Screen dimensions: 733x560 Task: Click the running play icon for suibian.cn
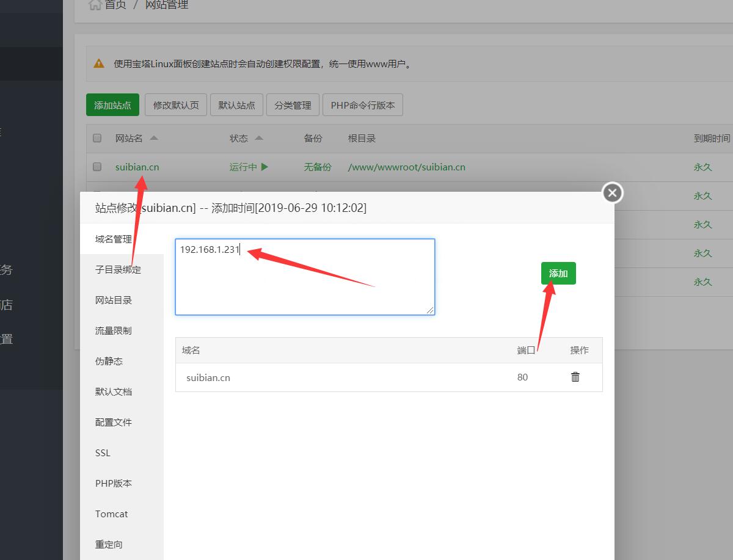coord(264,167)
